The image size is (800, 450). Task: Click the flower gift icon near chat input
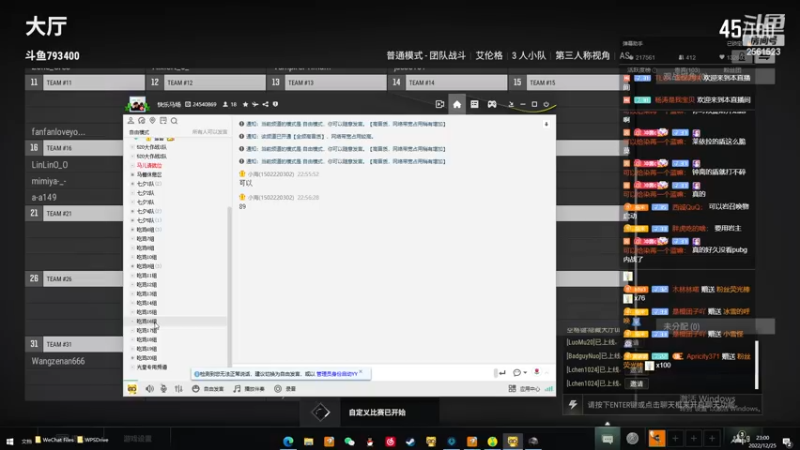tap(537, 372)
